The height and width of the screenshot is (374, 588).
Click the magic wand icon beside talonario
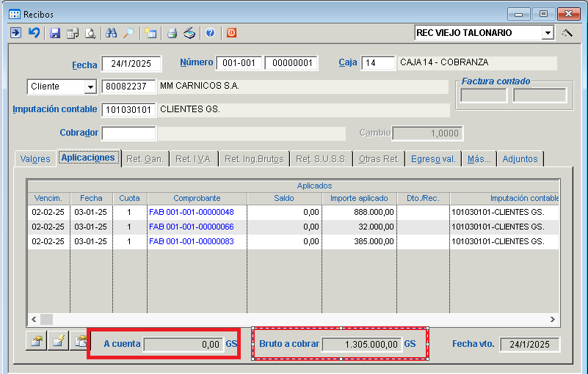(x=567, y=33)
